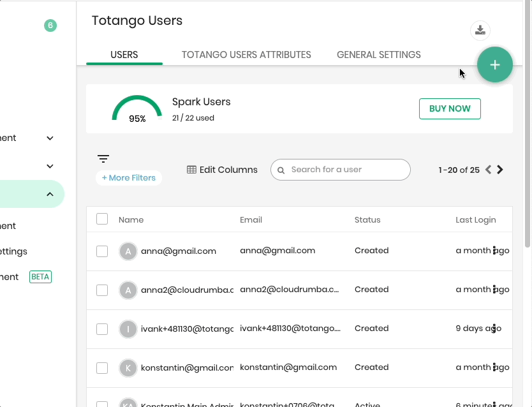
Task: Click konstantin@gmail.com in the Email column
Action: click(x=288, y=367)
